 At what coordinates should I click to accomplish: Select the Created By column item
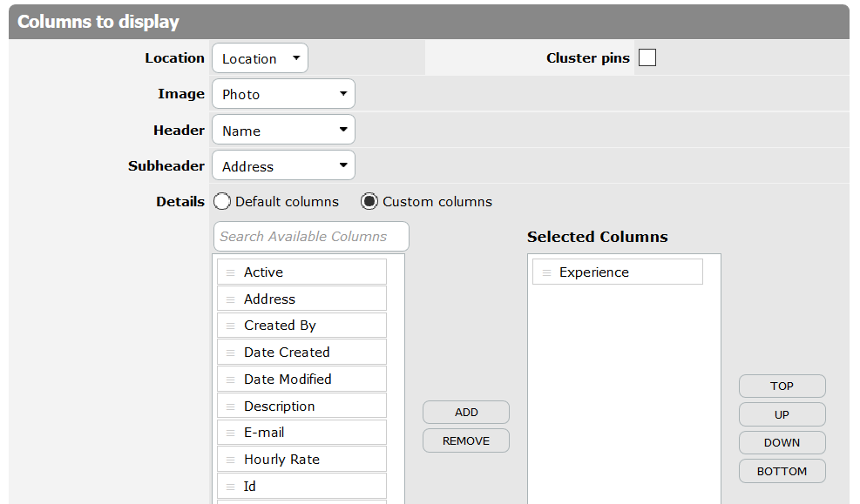point(301,326)
